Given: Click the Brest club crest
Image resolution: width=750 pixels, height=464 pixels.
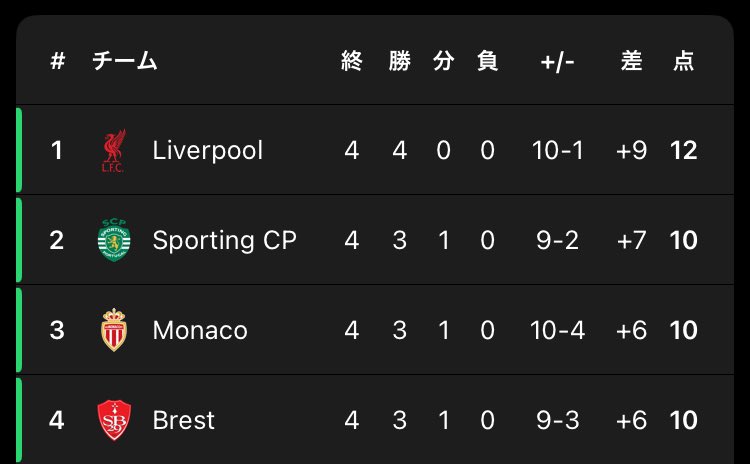Looking at the screenshot, I should click(114, 420).
